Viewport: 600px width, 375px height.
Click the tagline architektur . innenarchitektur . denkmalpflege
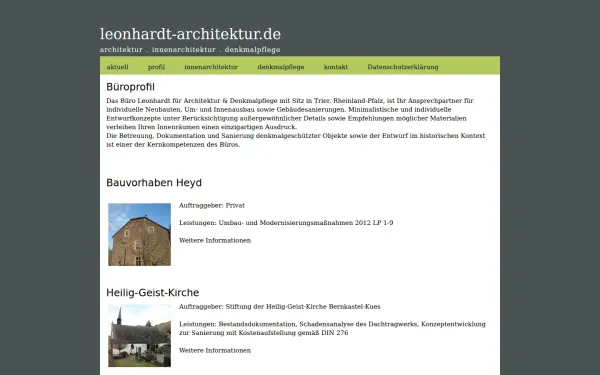click(190, 50)
